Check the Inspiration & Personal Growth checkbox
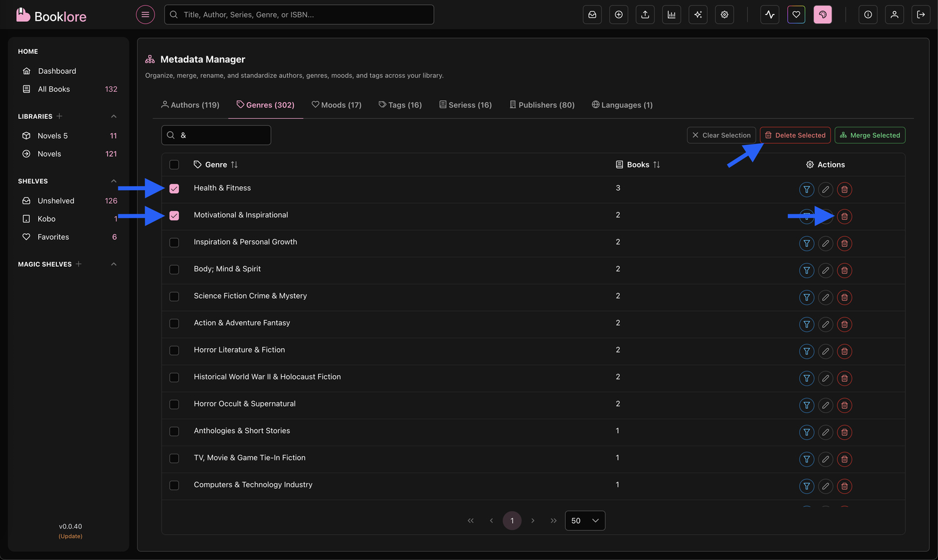The image size is (938, 560). [x=174, y=242]
